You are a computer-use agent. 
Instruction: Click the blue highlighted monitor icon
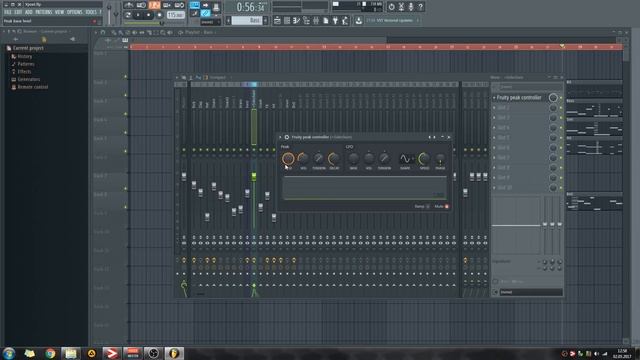[x=195, y=5]
